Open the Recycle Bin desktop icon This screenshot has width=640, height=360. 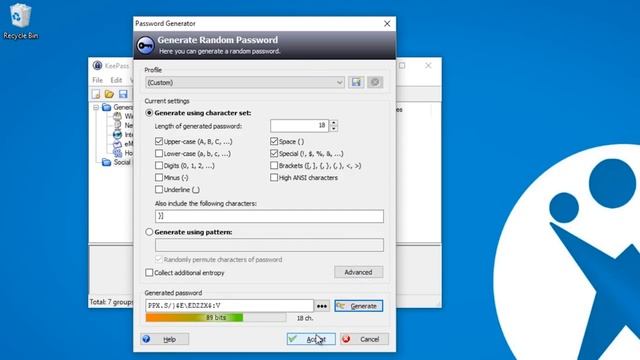coord(20,21)
